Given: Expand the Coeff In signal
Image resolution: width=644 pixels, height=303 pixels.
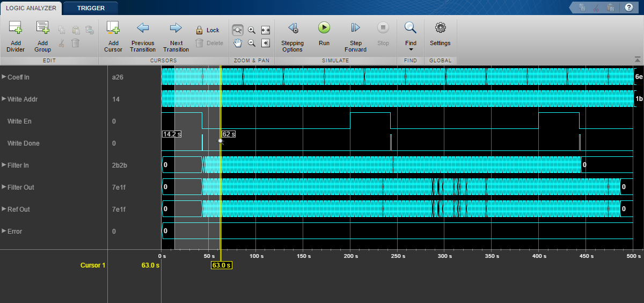Looking at the screenshot, I should (x=4, y=77).
